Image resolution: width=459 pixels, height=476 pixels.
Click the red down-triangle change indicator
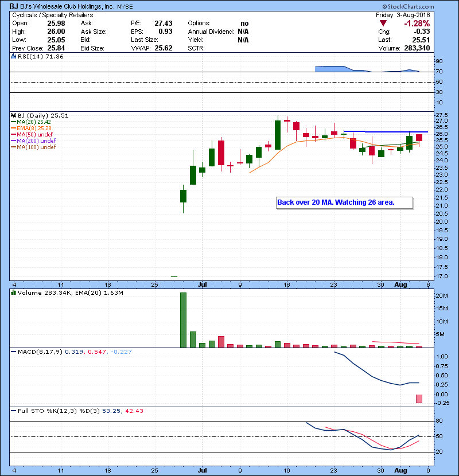click(x=383, y=24)
